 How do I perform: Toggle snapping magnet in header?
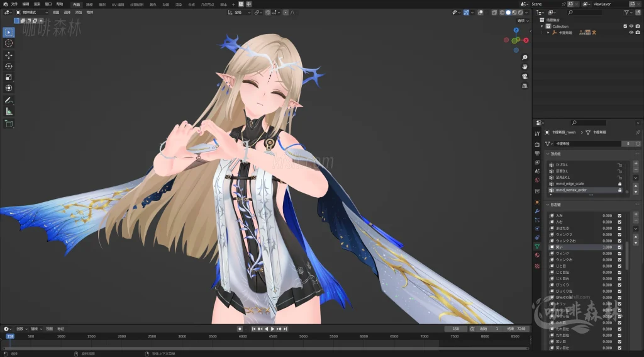point(268,13)
